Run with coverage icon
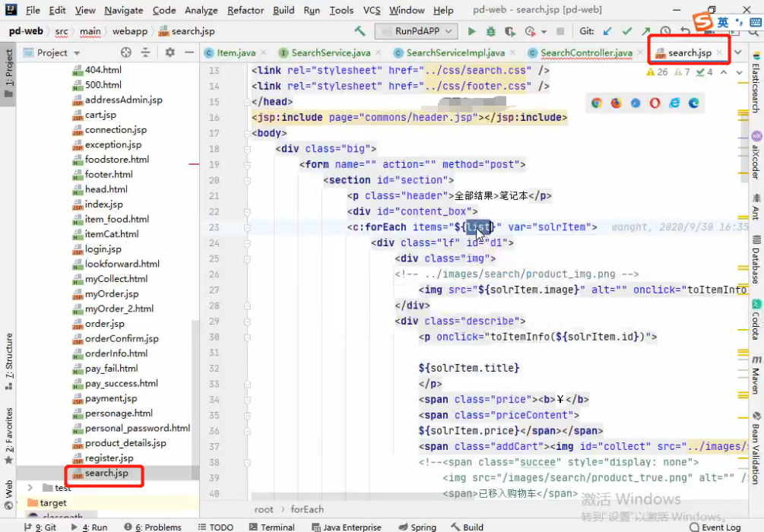The image size is (764, 532). pyautogui.click(x=510, y=31)
